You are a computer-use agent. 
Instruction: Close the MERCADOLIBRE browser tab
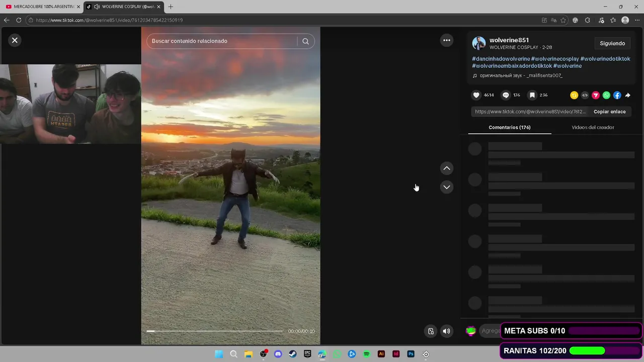(x=78, y=7)
